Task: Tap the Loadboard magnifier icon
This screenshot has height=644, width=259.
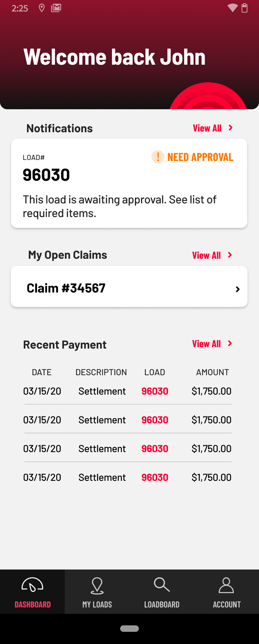Action: pos(162,585)
